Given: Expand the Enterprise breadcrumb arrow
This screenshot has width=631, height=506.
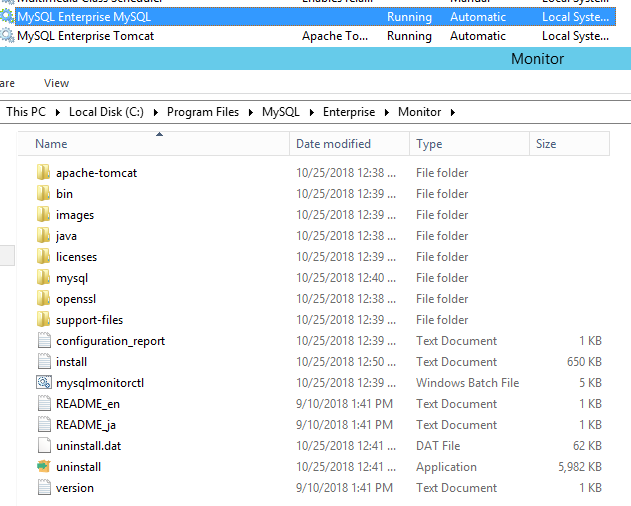Looking at the screenshot, I should coord(387,112).
